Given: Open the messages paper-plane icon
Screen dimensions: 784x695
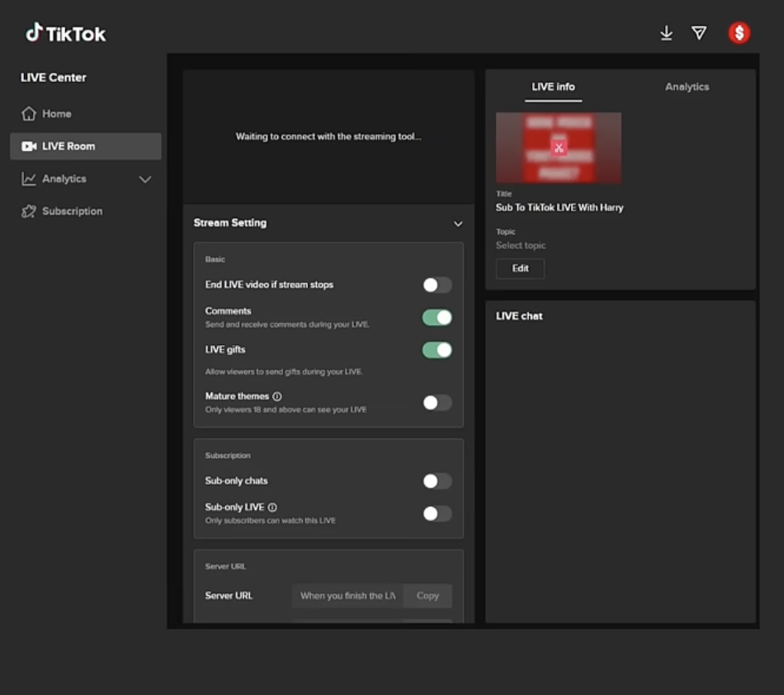Looking at the screenshot, I should pos(698,33).
